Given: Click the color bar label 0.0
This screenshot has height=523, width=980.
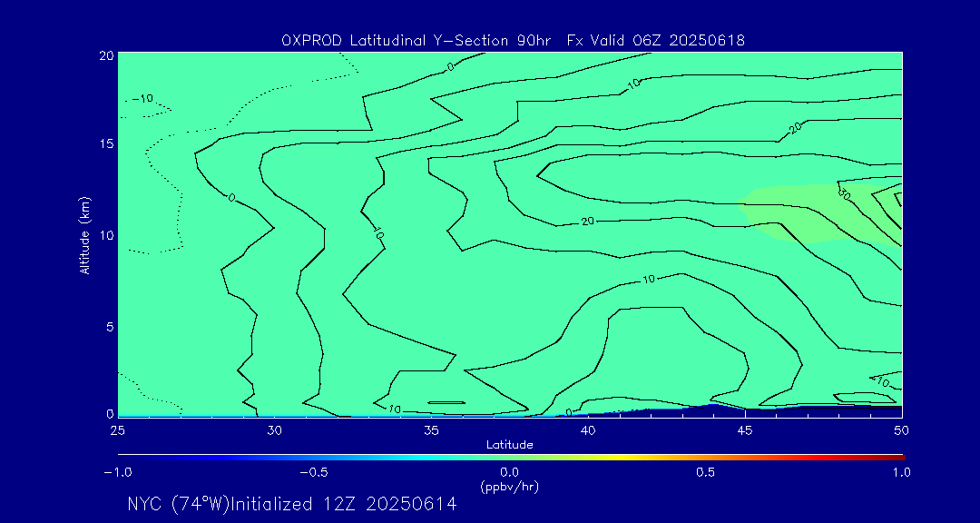Looking at the screenshot, I should (509, 472).
